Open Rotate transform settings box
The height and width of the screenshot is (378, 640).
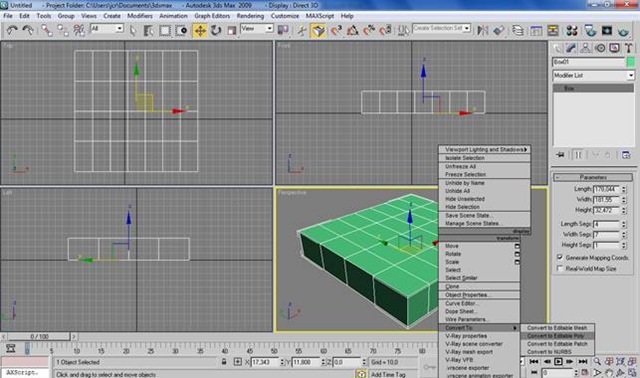coord(517,254)
